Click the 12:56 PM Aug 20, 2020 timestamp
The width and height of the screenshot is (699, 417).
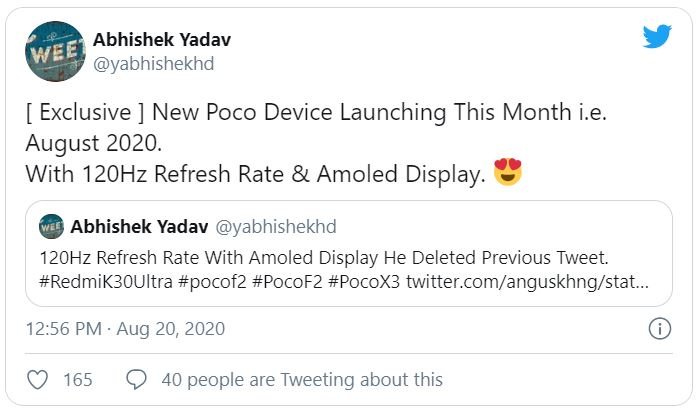point(125,328)
